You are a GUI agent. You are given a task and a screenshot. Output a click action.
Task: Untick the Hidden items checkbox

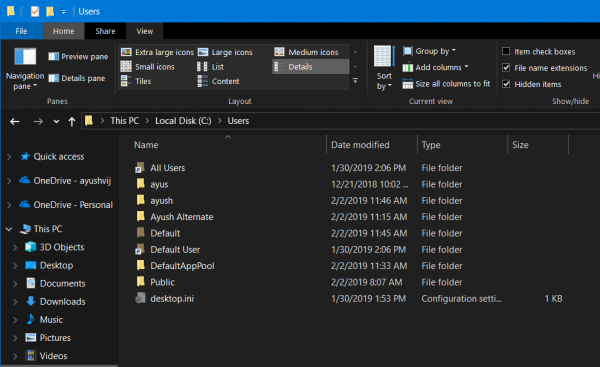tap(506, 84)
